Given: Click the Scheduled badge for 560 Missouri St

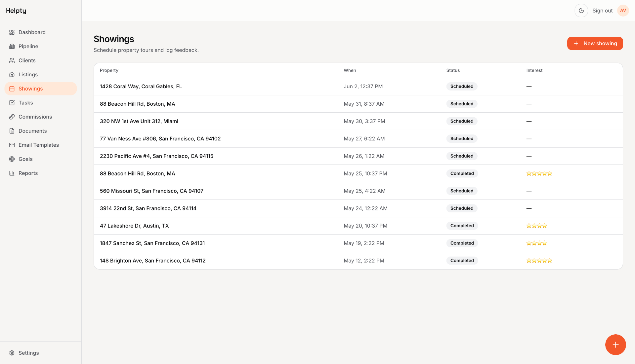Looking at the screenshot, I should pos(462,191).
